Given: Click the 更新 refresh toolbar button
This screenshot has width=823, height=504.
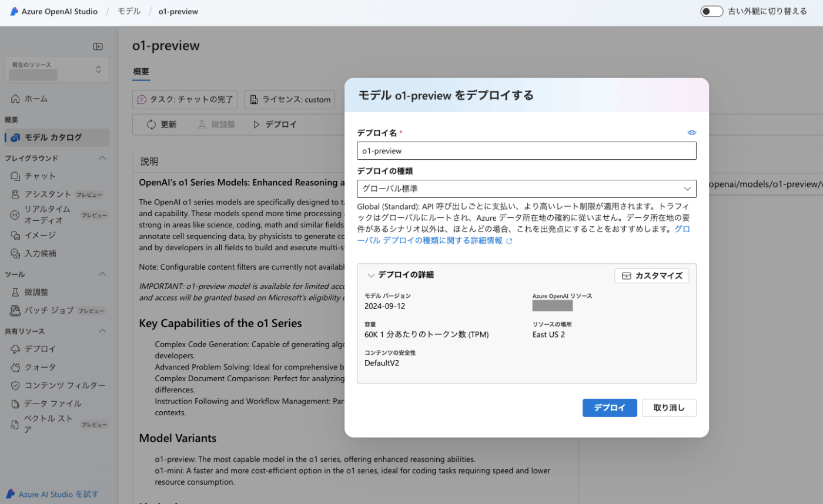Looking at the screenshot, I should [162, 125].
